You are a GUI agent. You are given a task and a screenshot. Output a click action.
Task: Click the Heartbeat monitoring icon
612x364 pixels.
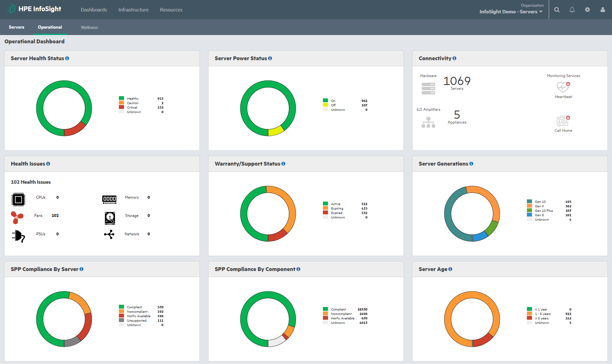click(563, 87)
